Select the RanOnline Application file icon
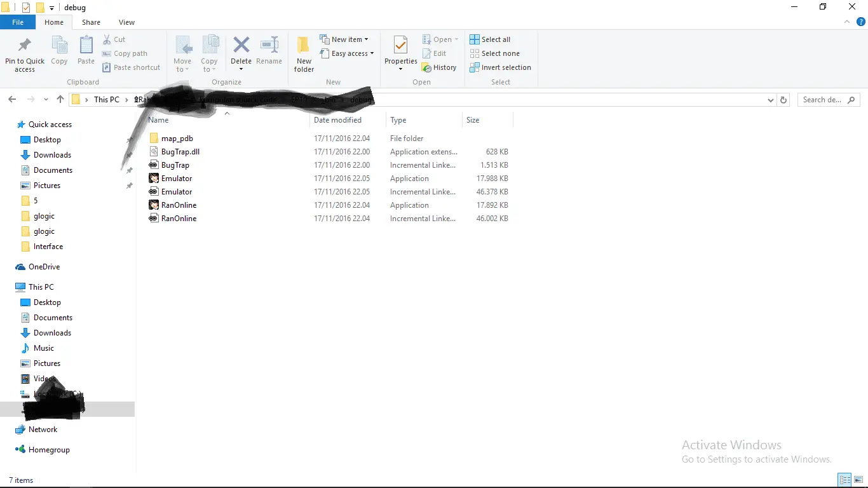The width and height of the screenshot is (868, 488). [x=154, y=205]
